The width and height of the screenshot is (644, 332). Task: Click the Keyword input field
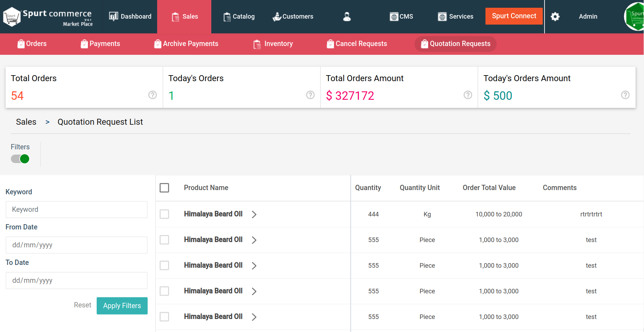77,209
